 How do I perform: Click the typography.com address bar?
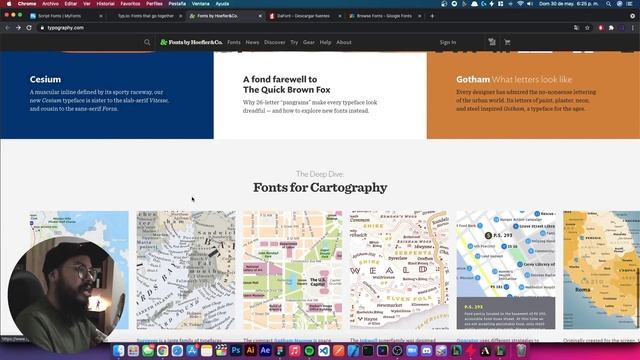click(304, 28)
